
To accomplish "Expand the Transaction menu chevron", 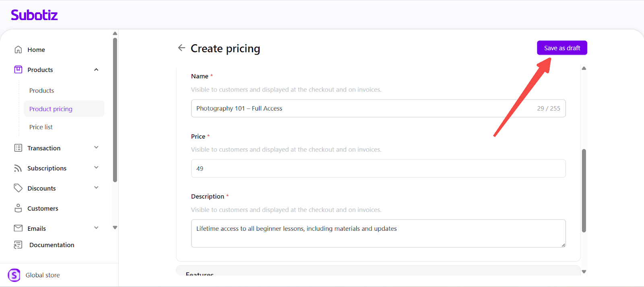I will click(96, 148).
